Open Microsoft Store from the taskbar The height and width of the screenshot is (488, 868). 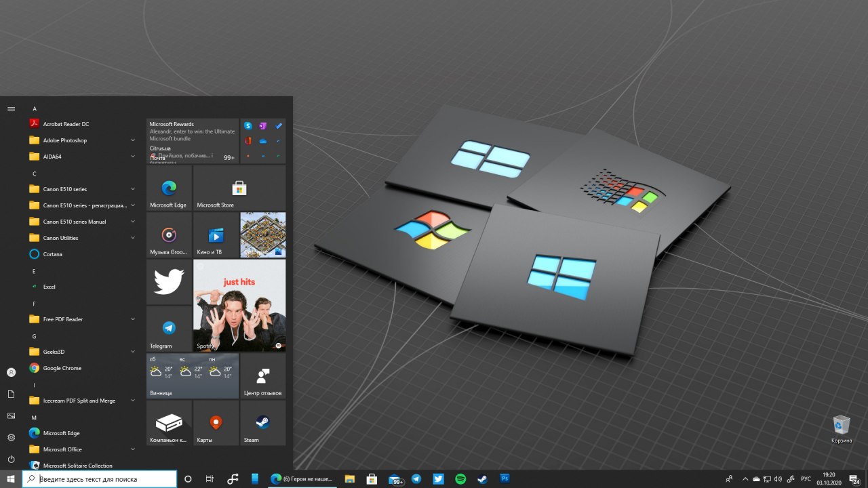(x=372, y=479)
